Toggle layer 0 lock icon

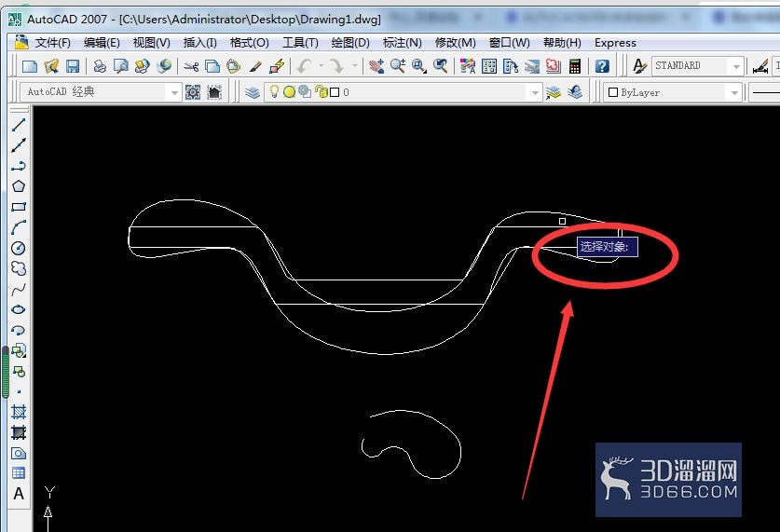coord(321,92)
